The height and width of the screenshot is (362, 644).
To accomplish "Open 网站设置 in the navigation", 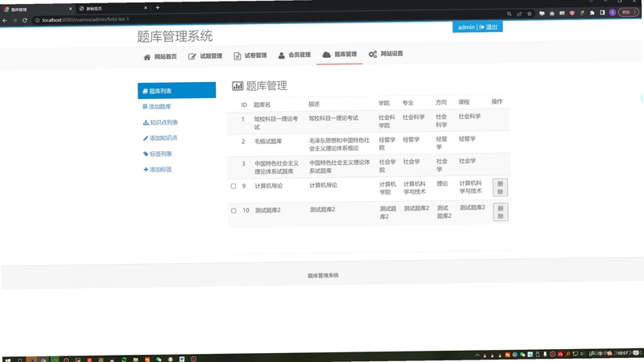I will pos(386,54).
